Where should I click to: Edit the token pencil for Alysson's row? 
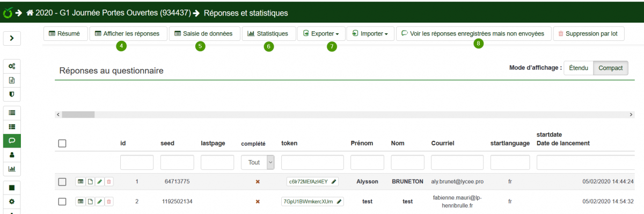pyautogui.click(x=334, y=182)
